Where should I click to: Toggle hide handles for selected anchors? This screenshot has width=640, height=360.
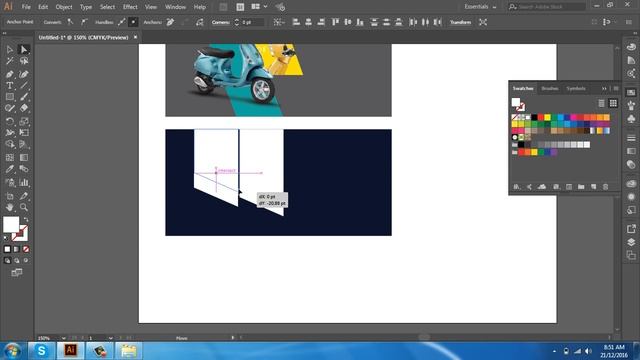coord(133,22)
